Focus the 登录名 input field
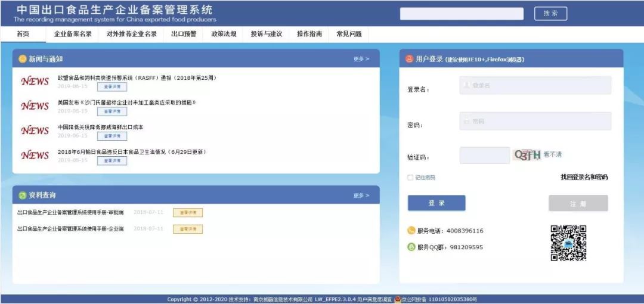 tap(535, 85)
